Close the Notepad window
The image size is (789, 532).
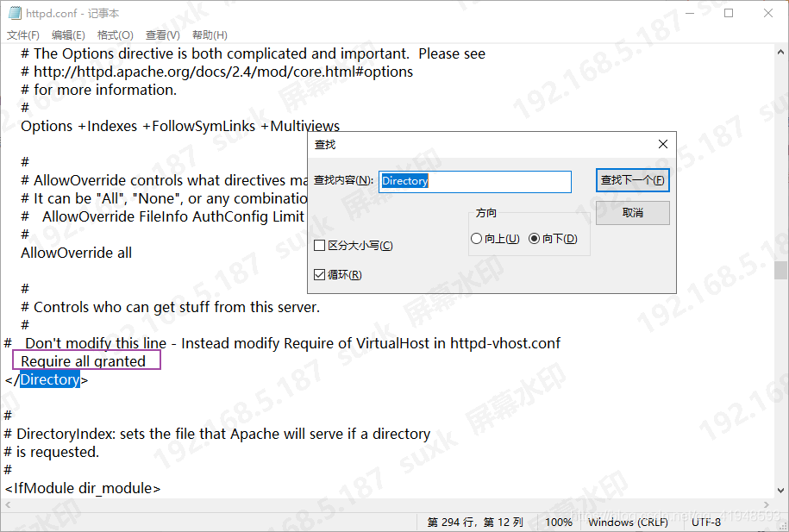pos(767,13)
